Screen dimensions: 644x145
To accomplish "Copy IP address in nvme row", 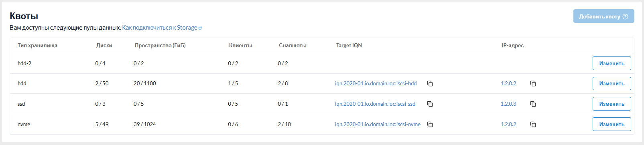I will point(533,125).
